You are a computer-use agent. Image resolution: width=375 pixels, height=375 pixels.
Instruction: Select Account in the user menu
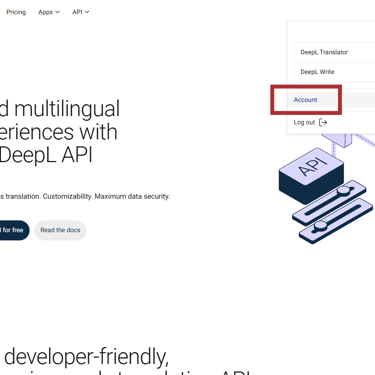[x=331, y=100]
